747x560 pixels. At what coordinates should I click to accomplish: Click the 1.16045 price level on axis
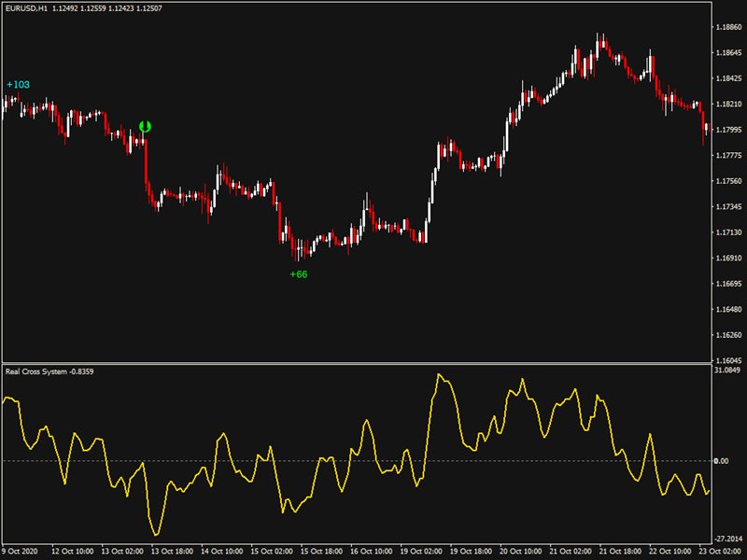click(728, 360)
